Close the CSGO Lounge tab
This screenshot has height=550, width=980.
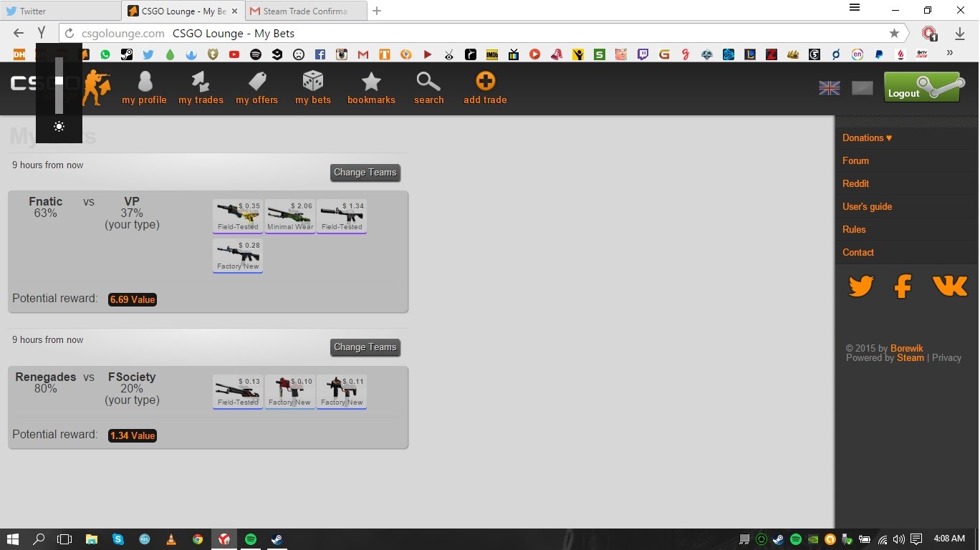pos(234,11)
